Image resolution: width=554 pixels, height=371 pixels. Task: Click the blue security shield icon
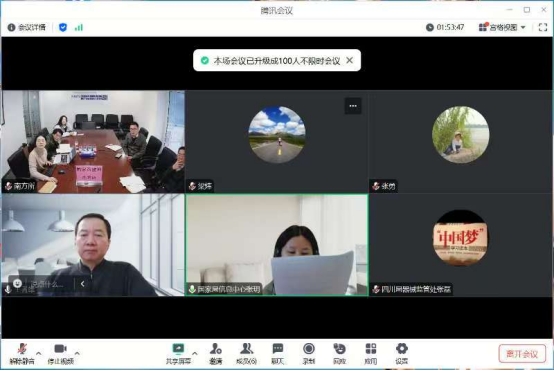pyautogui.click(x=63, y=27)
